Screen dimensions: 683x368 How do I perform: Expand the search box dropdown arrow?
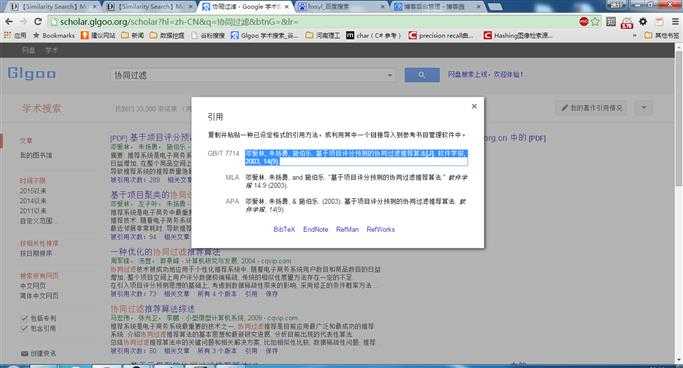coord(389,75)
